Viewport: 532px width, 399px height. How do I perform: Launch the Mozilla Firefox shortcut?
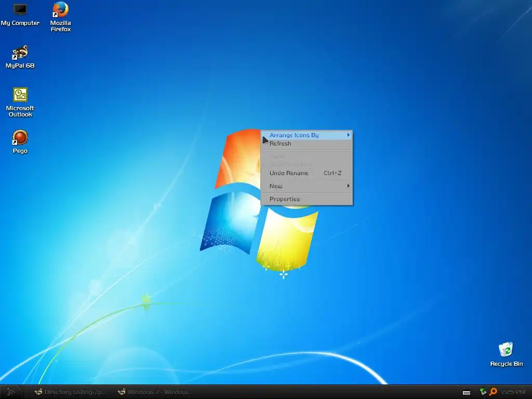pyautogui.click(x=60, y=17)
